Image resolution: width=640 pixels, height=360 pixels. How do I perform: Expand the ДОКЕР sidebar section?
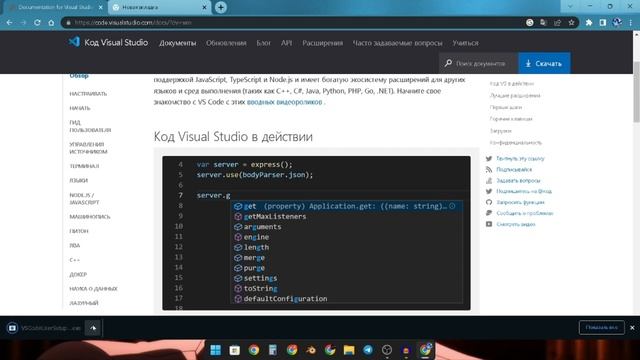(78, 274)
